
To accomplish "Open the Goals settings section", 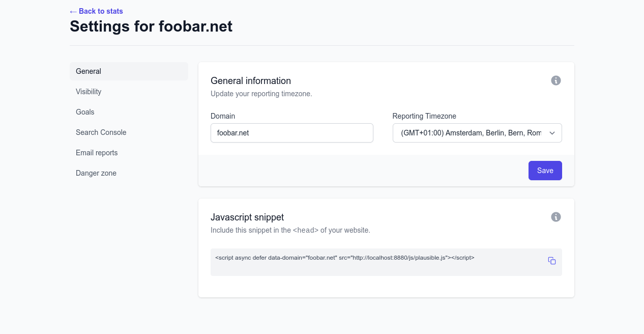I will click(85, 112).
